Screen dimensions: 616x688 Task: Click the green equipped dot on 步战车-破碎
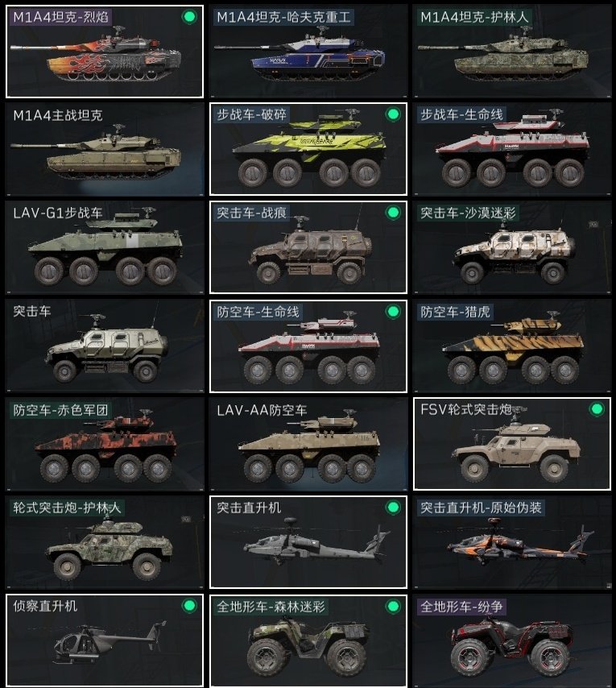(393, 114)
